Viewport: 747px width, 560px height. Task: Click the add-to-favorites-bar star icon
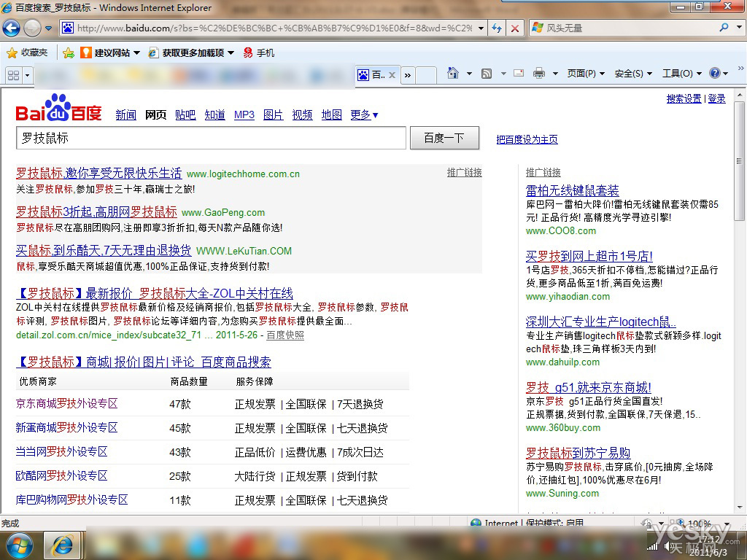click(69, 52)
